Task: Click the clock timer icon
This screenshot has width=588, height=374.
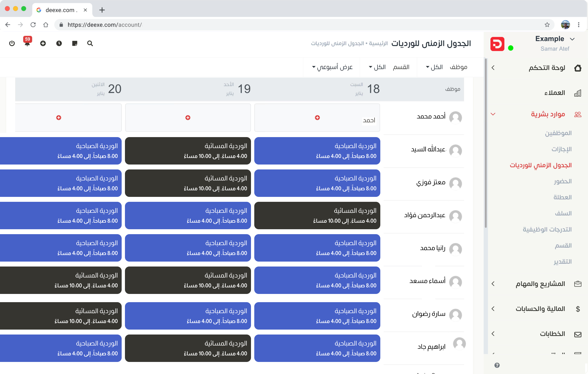Action: (59, 43)
